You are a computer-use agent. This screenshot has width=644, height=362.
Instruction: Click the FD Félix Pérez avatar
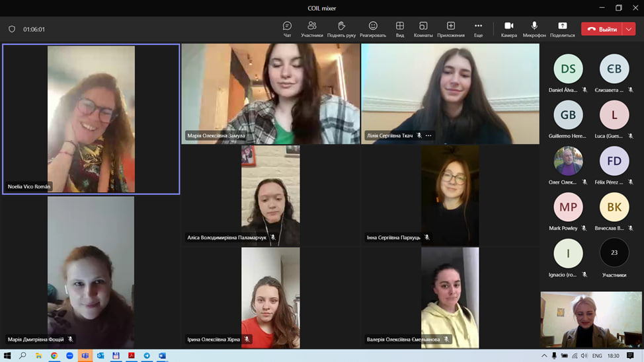[614, 161]
